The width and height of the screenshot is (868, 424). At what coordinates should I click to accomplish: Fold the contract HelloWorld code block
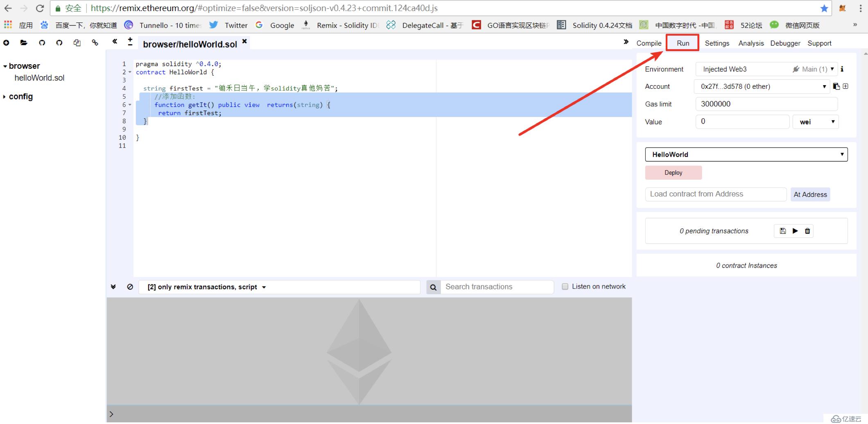click(130, 72)
